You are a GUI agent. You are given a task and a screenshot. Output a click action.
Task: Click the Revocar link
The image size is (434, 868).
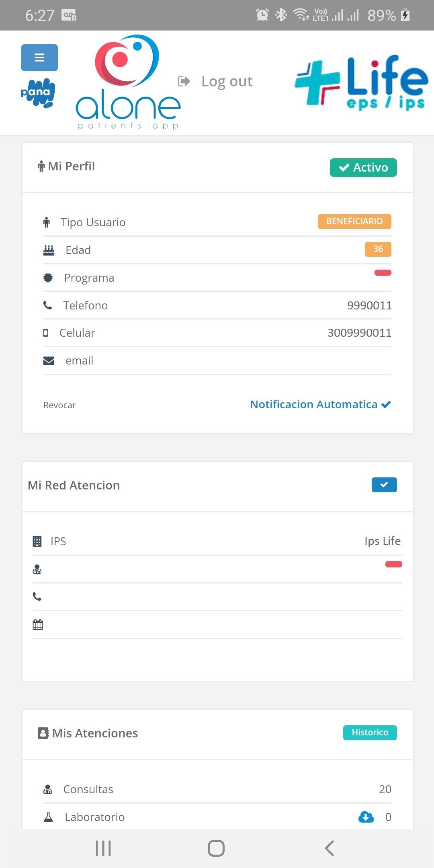click(59, 405)
